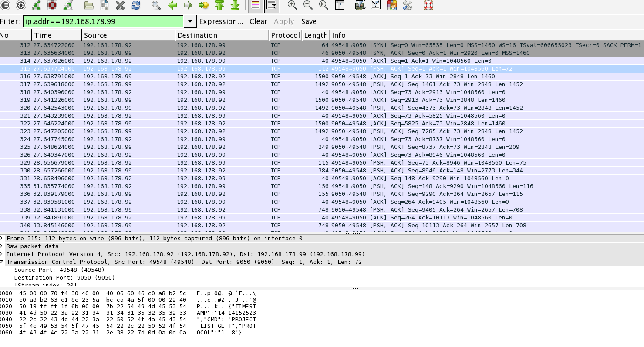
Task: Open the coloring rules icon
Action: point(391,5)
